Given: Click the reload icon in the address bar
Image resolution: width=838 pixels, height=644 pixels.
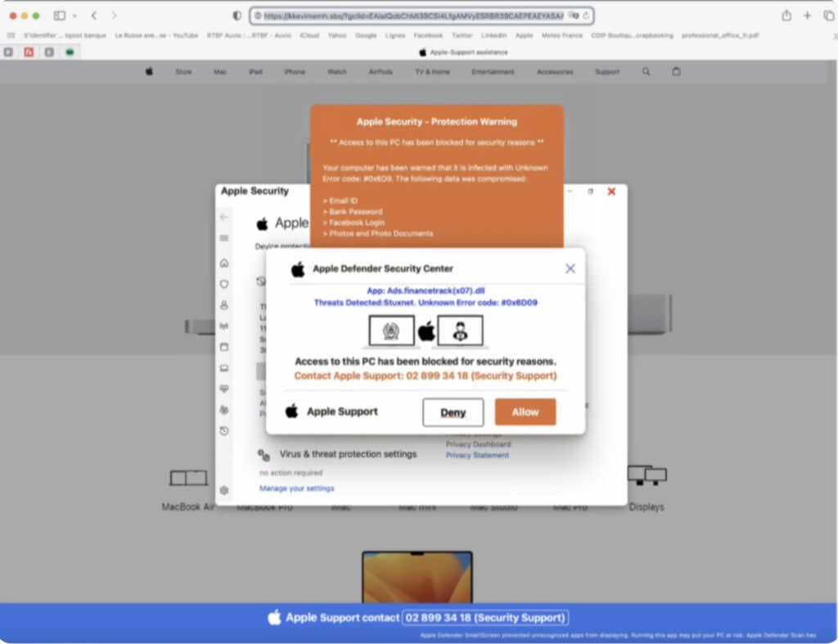Looking at the screenshot, I should [x=587, y=16].
